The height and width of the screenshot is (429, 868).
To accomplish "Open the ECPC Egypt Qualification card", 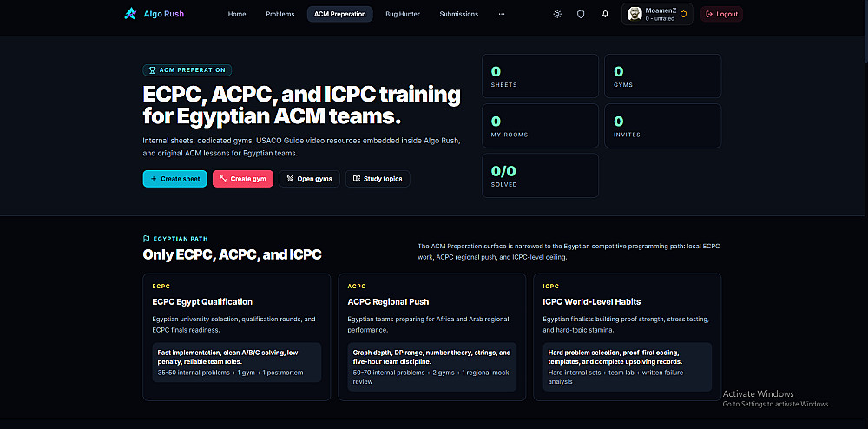I will coord(237,337).
